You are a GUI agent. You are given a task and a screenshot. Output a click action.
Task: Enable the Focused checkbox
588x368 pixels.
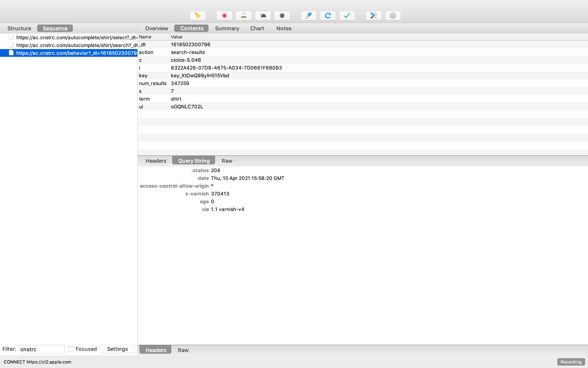pyautogui.click(x=71, y=349)
